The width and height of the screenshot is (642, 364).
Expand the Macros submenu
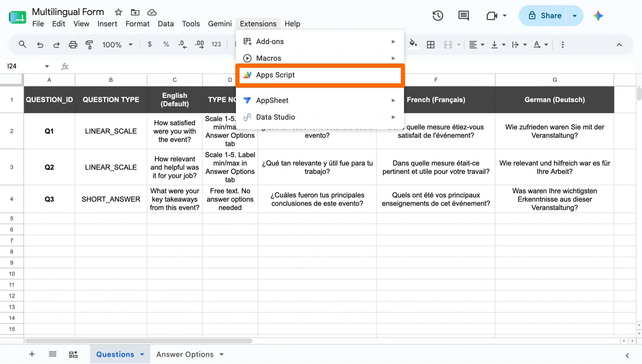(320, 58)
